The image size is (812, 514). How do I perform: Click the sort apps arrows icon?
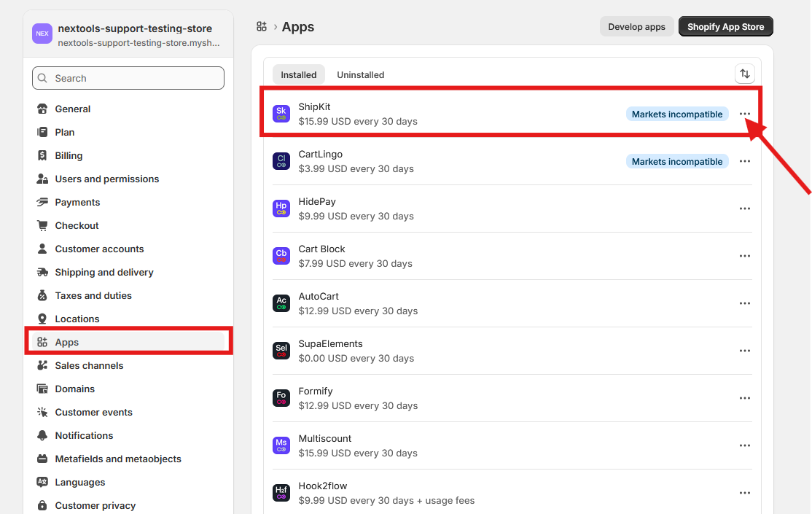744,74
